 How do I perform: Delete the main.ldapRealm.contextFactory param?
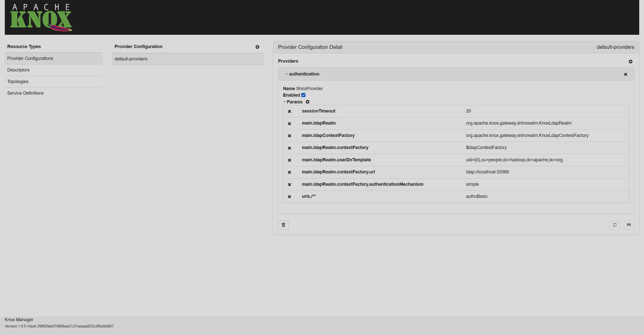[289, 148]
